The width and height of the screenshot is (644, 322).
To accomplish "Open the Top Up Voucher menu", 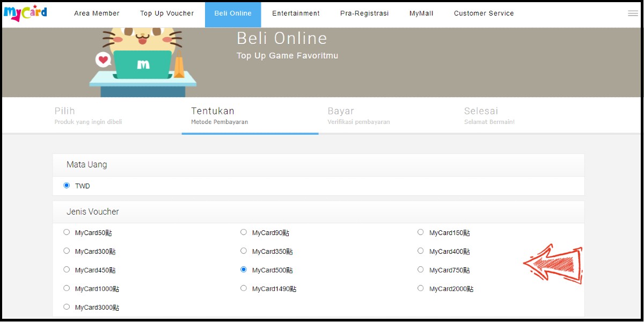I will 167,13.
